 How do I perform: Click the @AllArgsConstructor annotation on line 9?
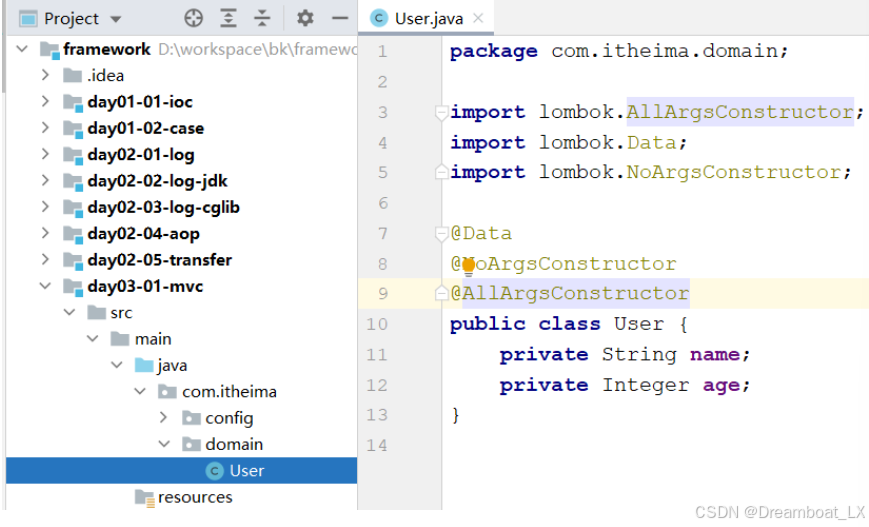pyautogui.click(x=570, y=293)
